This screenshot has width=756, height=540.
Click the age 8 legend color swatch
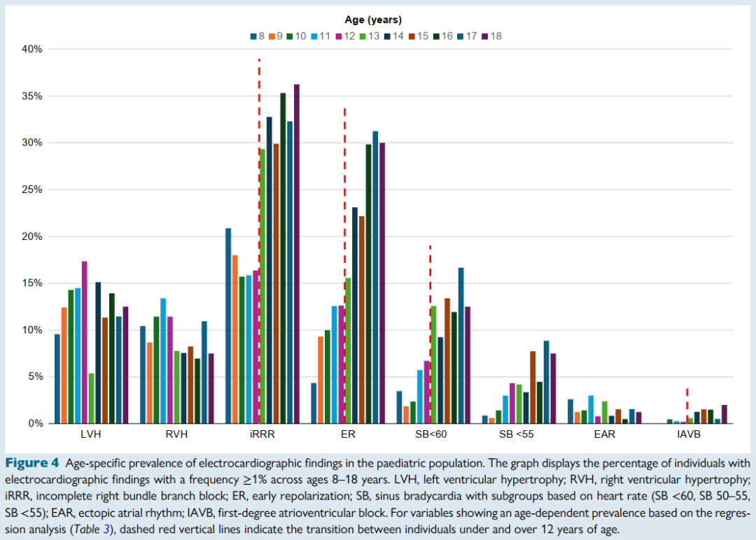coord(253,36)
